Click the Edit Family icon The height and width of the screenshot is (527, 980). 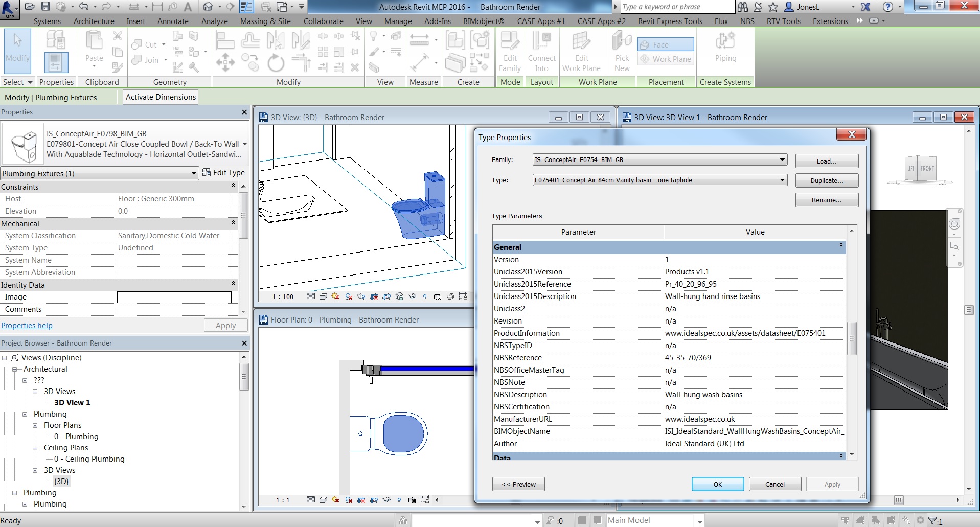pyautogui.click(x=510, y=52)
